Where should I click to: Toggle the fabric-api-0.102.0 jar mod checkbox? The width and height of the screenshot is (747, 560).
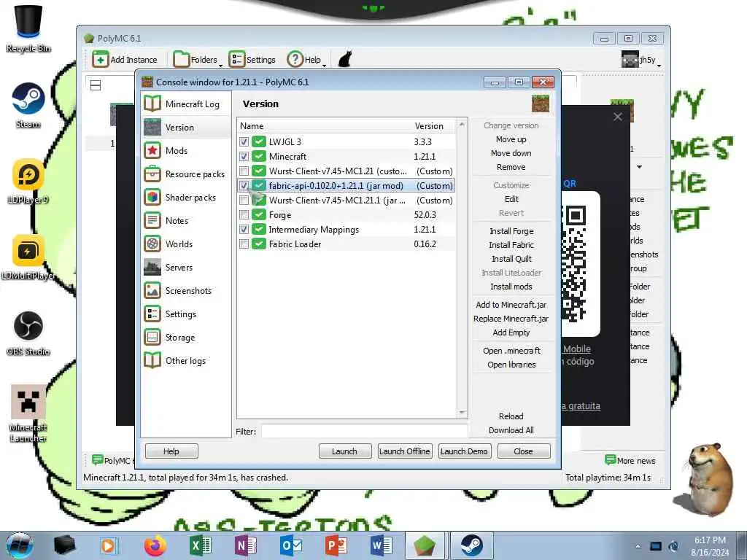tap(244, 186)
